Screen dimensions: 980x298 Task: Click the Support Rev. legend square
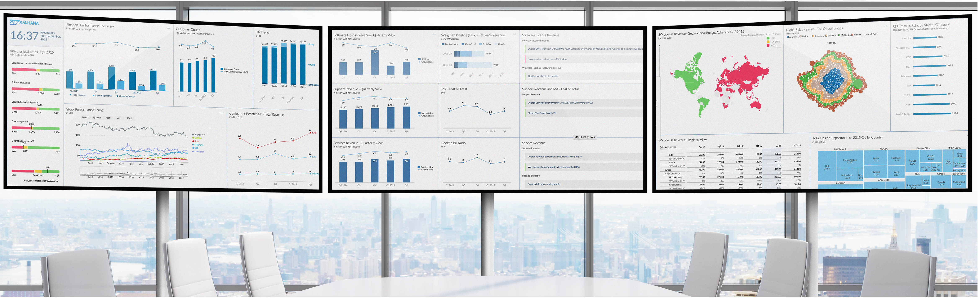[x=419, y=113]
